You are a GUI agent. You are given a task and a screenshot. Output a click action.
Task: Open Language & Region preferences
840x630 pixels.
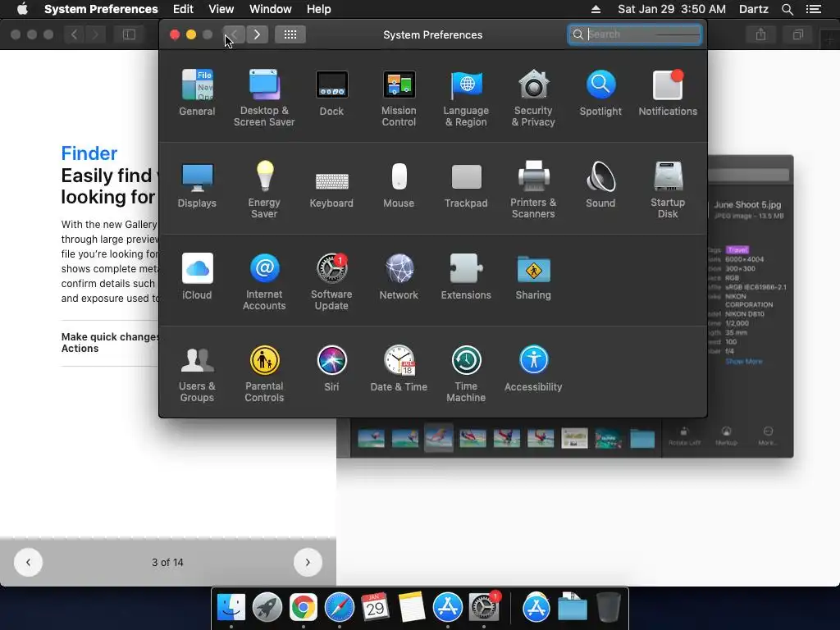[x=466, y=98]
